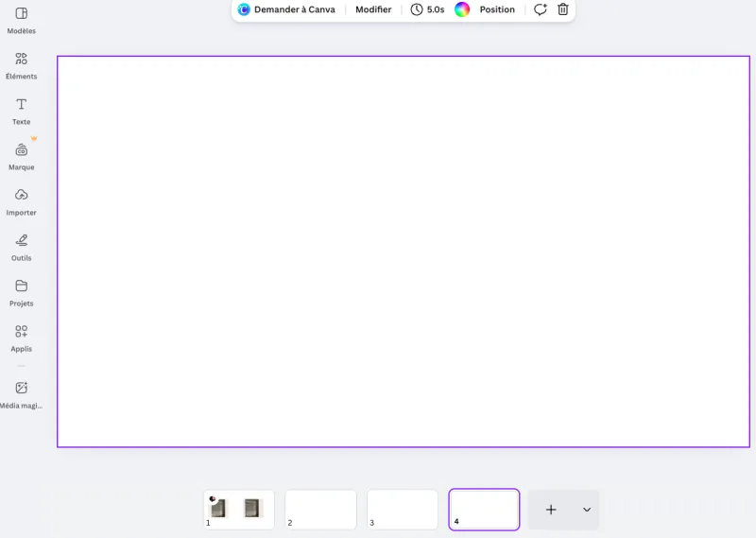Delete the page with trash icon
Image resolution: width=756 pixels, height=538 pixels.
coord(562,9)
